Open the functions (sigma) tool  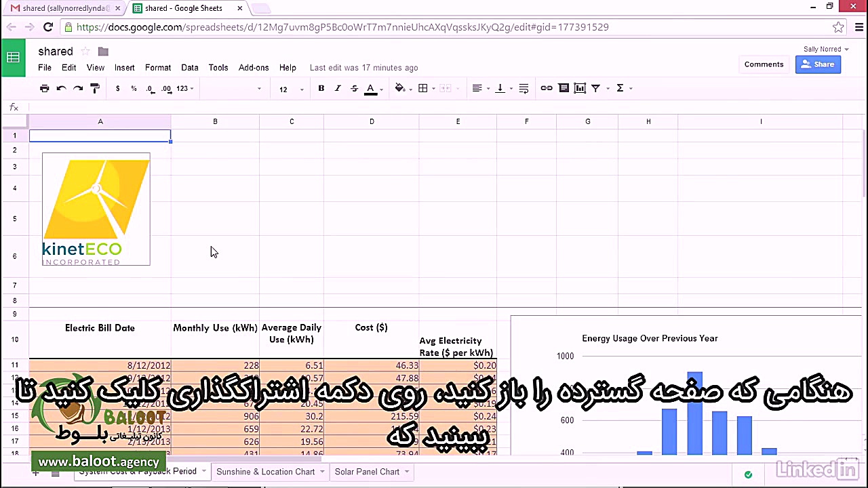(619, 88)
